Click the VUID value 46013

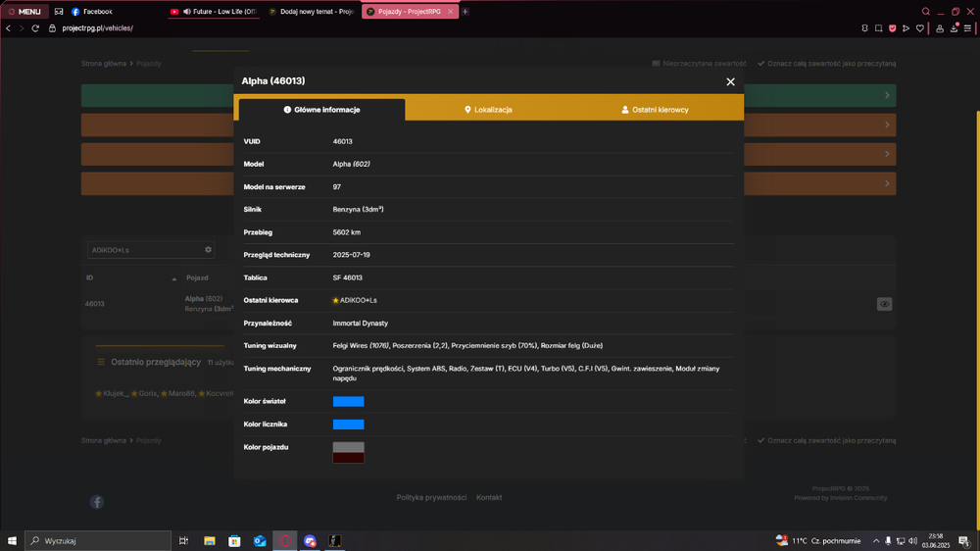tap(342, 141)
